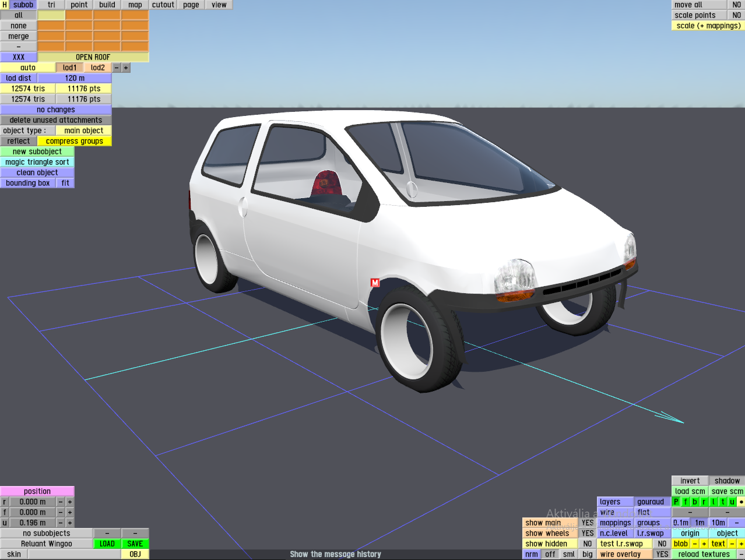Image resolution: width=745 pixels, height=560 pixels.
Task: Click the yellow dot button after u
Action: (x=741, y=502)
